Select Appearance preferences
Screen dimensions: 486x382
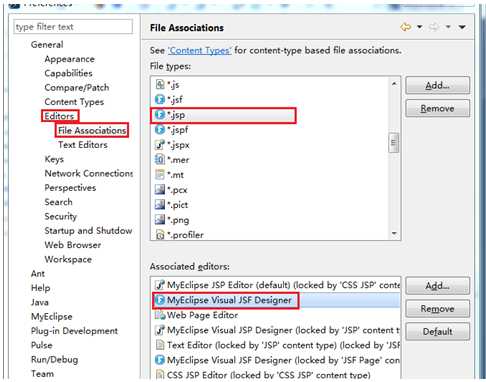(x=69, y=59)
